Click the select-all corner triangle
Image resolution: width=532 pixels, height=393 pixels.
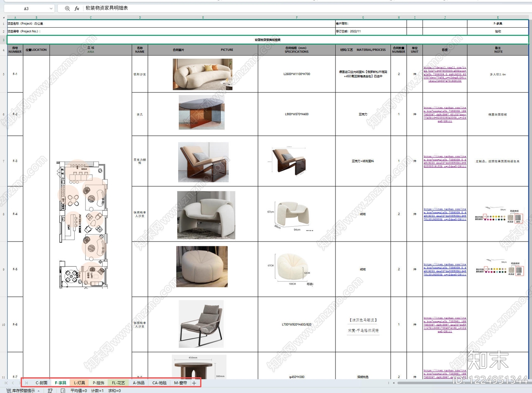pyautogui.click(x=4, y=17)
